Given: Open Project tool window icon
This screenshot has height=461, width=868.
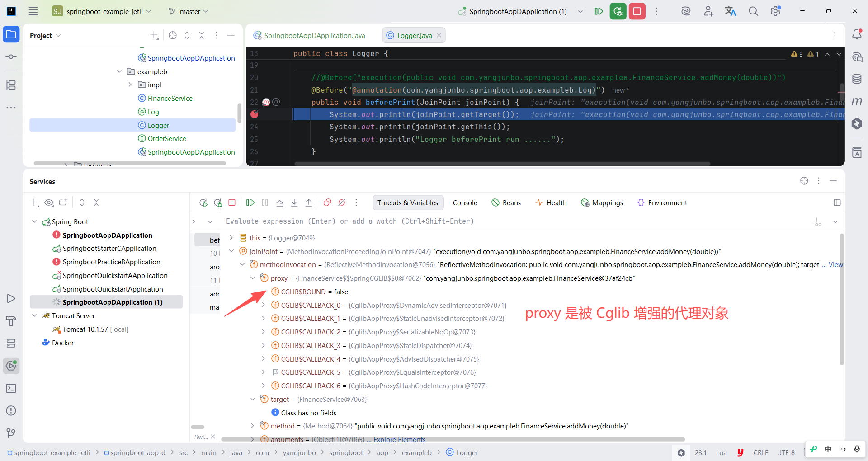Looking at the screenshot, I should [11, 34].
